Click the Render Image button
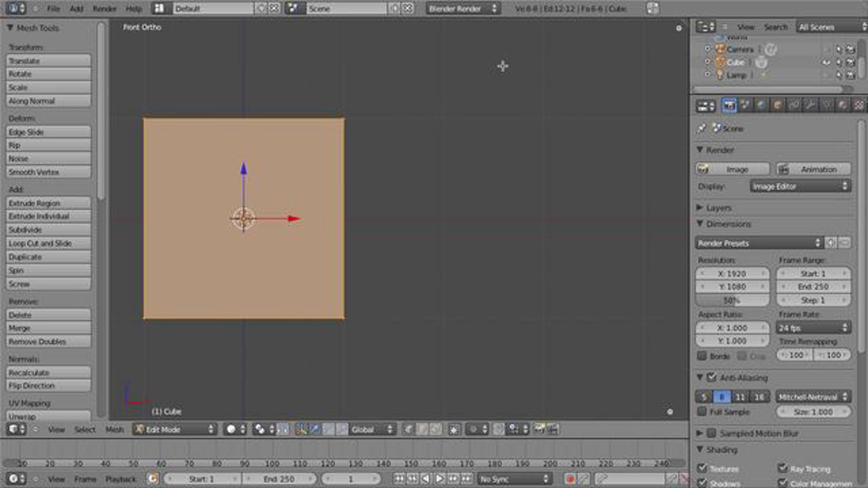 point(732,169)
